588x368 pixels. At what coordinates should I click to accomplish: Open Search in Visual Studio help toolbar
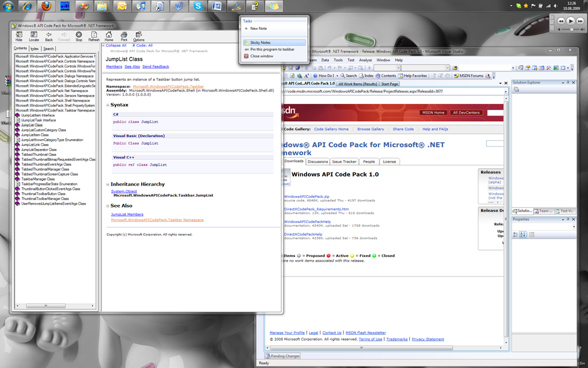tap(349, 75)
